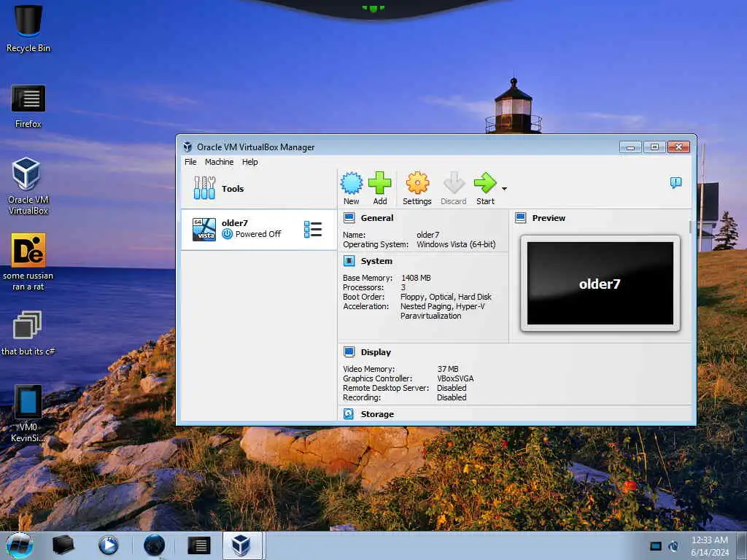Viewport: 747px width, 560px height.
Task: Select the Tools item in the left pane
Action: click(x=258, y=189)
